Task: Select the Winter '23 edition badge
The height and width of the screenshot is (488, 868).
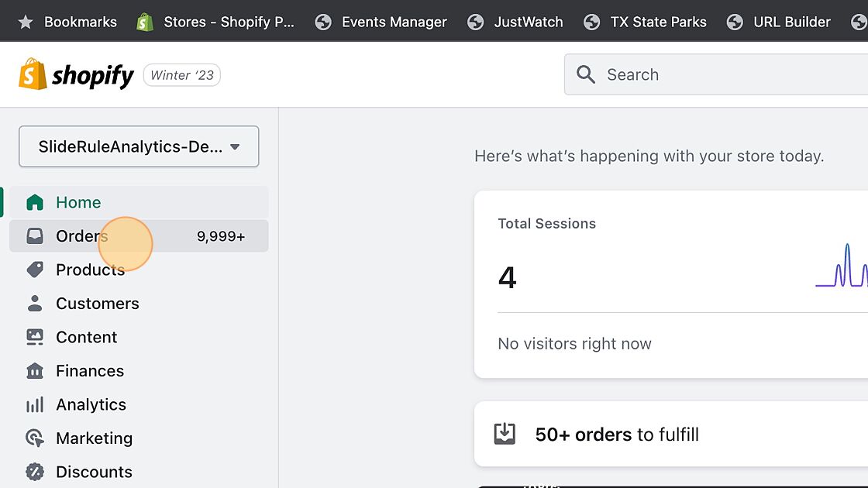Action: pos(182,75)
